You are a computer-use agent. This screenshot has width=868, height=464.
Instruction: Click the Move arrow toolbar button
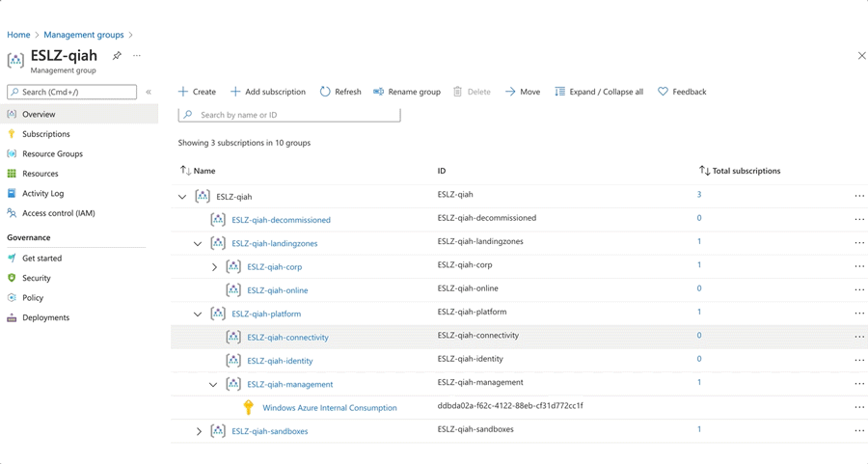pyautogui.click(x=510, y=92)
